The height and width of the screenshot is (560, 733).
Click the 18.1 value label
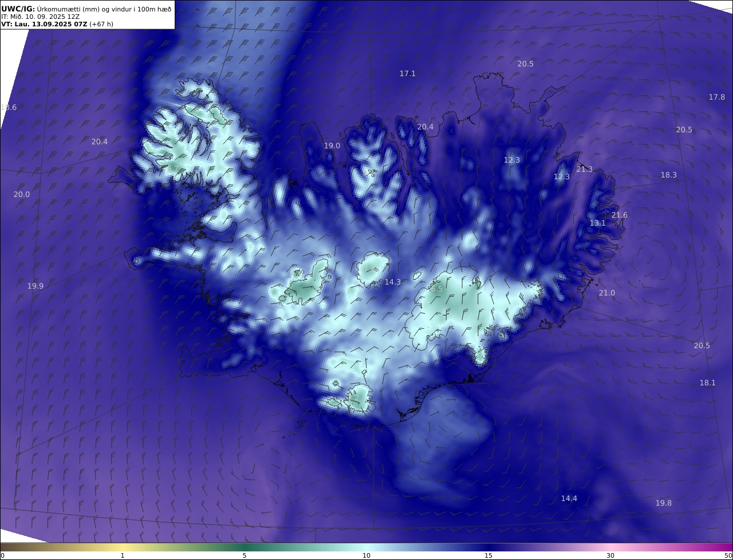[x=708, y=383]
